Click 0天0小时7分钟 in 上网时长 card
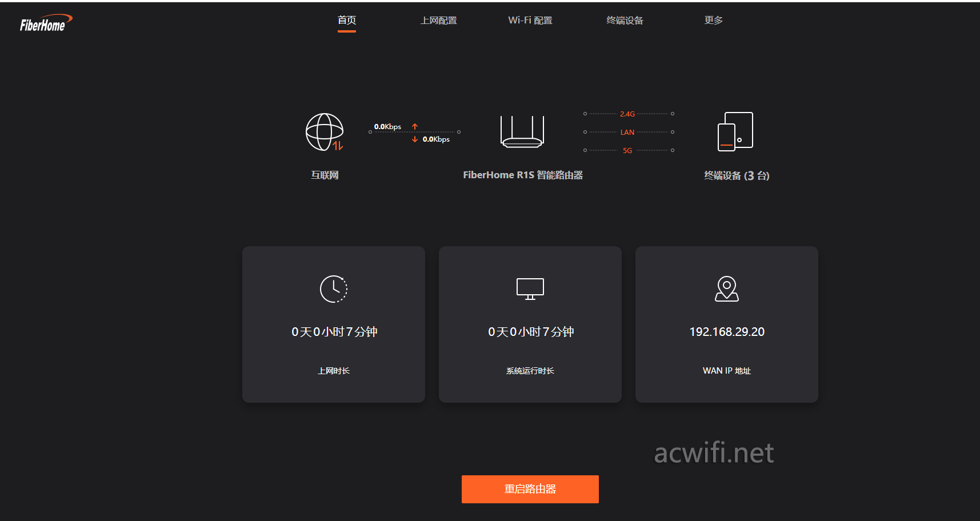 [334, 332]
